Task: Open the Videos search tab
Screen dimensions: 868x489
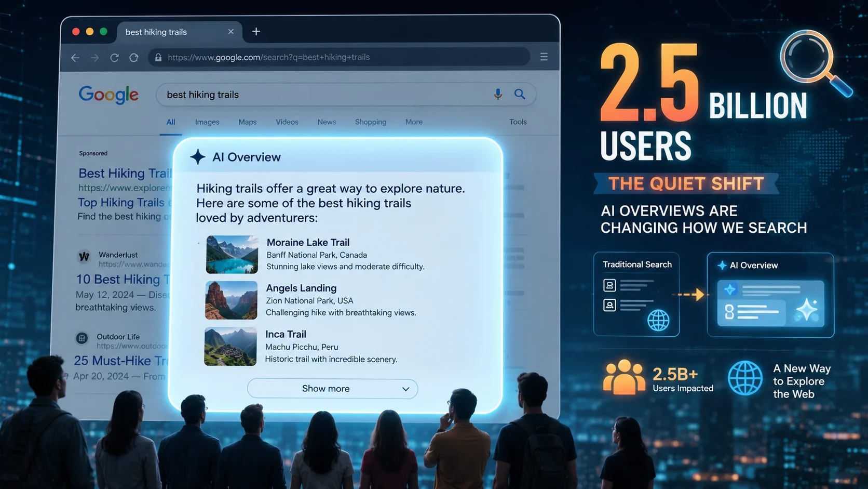Action: 287,122
